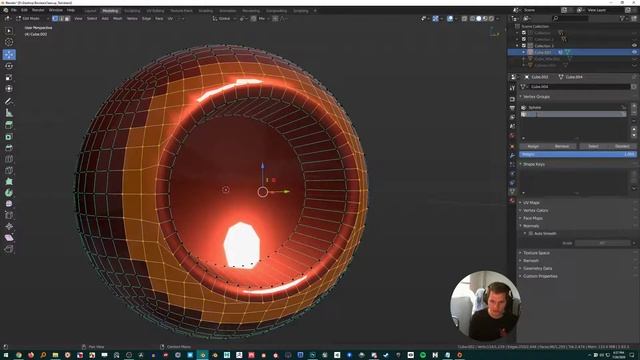
Task: Add a new vertex group with plus
Action: click(634, 107)
